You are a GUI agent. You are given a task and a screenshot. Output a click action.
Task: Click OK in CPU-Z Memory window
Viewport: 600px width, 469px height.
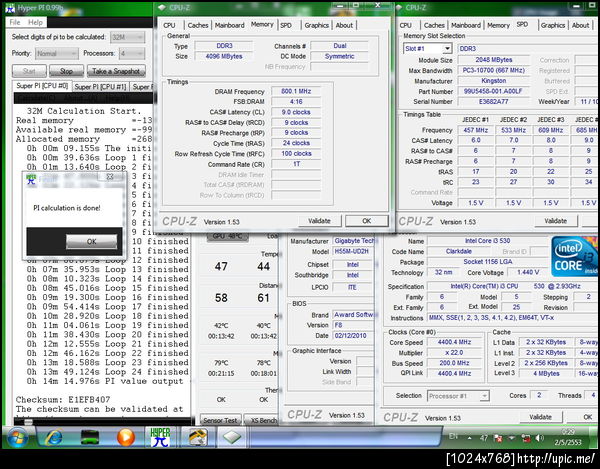(x=367, y=221)
